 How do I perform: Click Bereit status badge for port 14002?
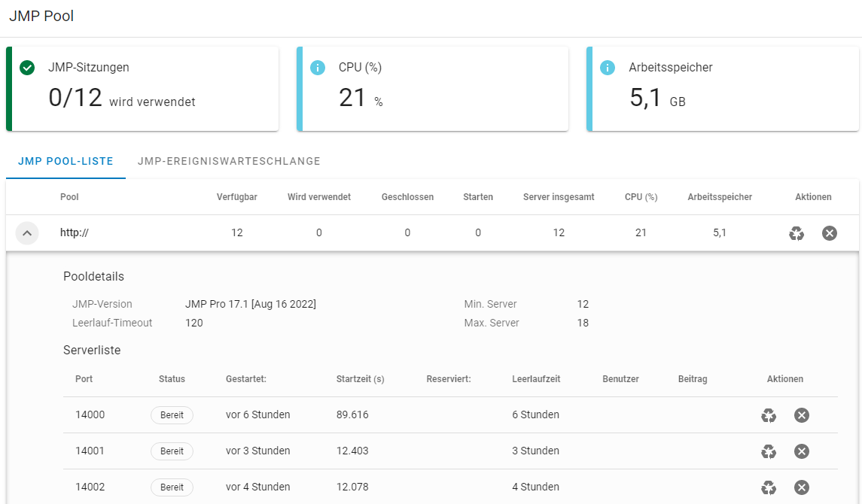(172, 487)
